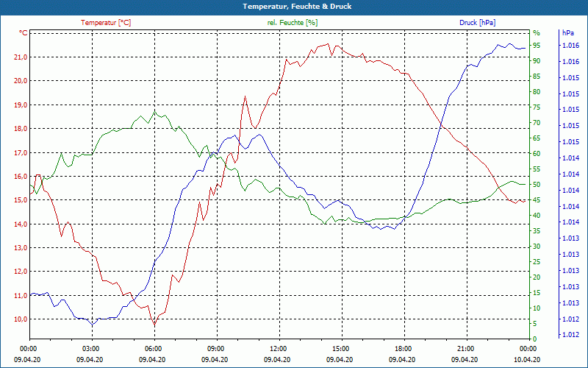Click the 25 humidity axis value
The width and height of the screenshot is (588, 368).
pos(537,262)
